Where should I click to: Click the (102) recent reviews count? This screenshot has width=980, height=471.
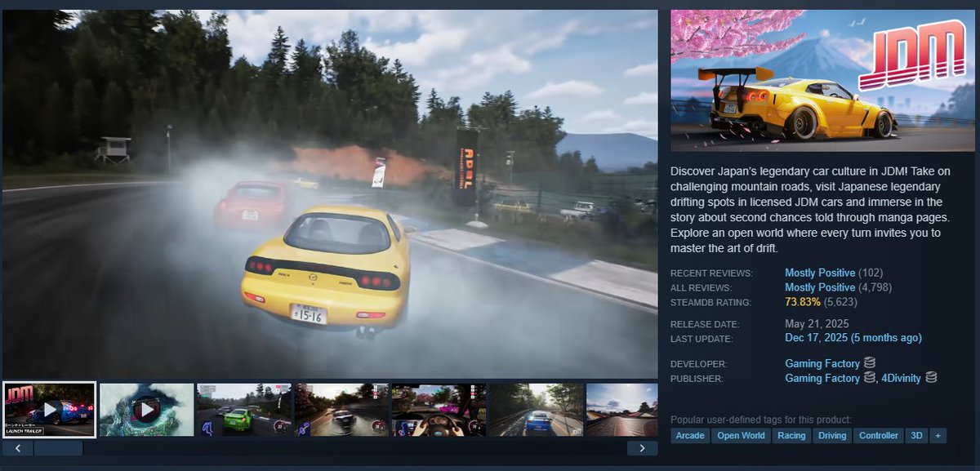(871, 273)
